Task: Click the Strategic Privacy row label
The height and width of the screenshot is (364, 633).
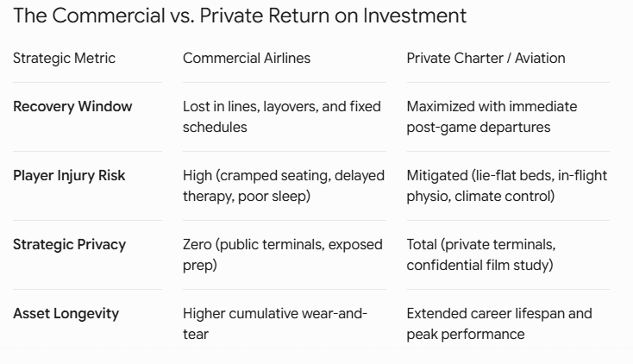Action: [x=70, y=245]
